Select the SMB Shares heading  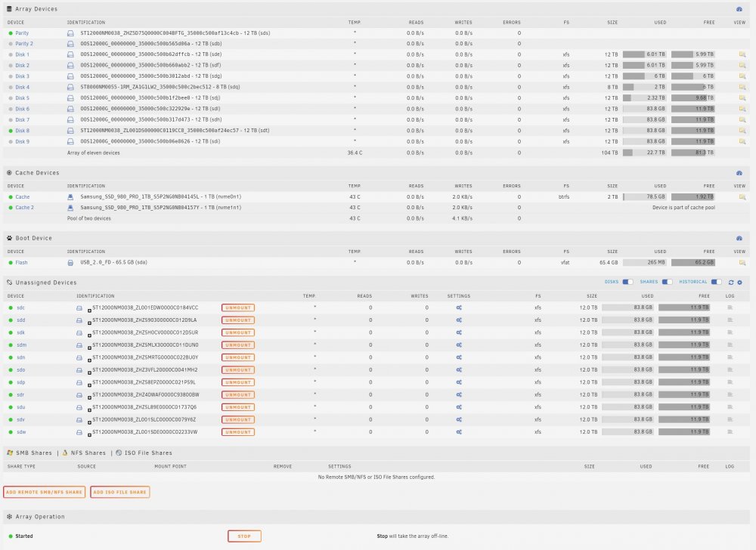pyautogui.click(x=34, y=453)
